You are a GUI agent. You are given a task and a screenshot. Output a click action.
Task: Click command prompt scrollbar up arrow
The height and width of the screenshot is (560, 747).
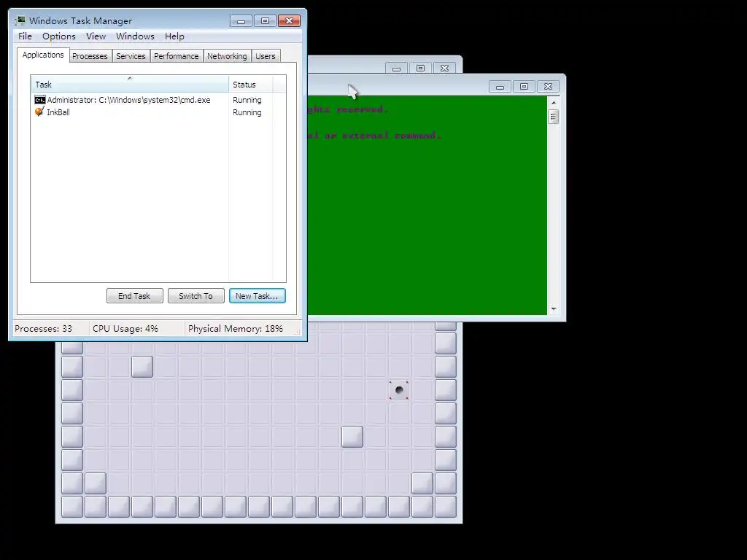pyautogui.click(x=554, y=102)
